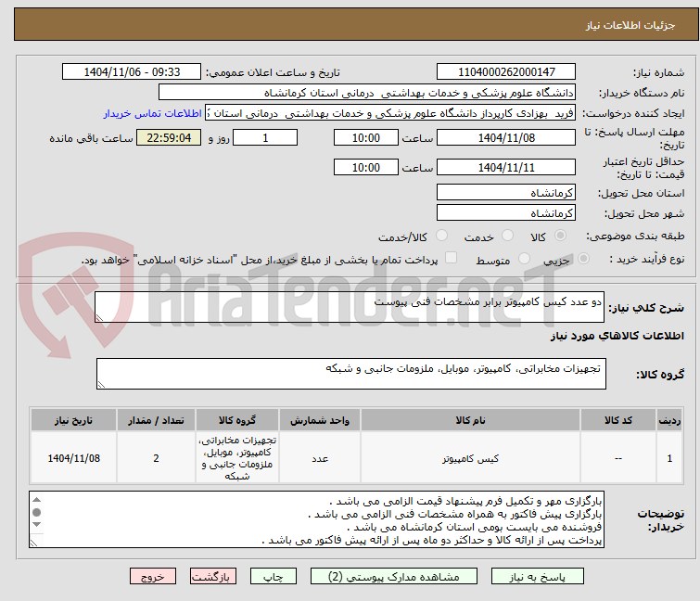Click the price validity hour 10:00 field

(x=365, y=168)
